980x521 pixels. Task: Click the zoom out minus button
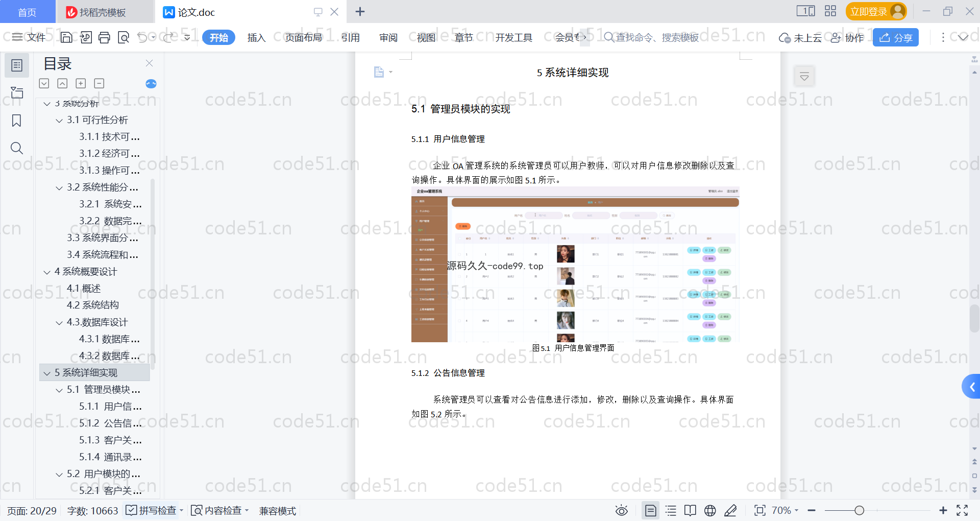[x=812, y=510]
